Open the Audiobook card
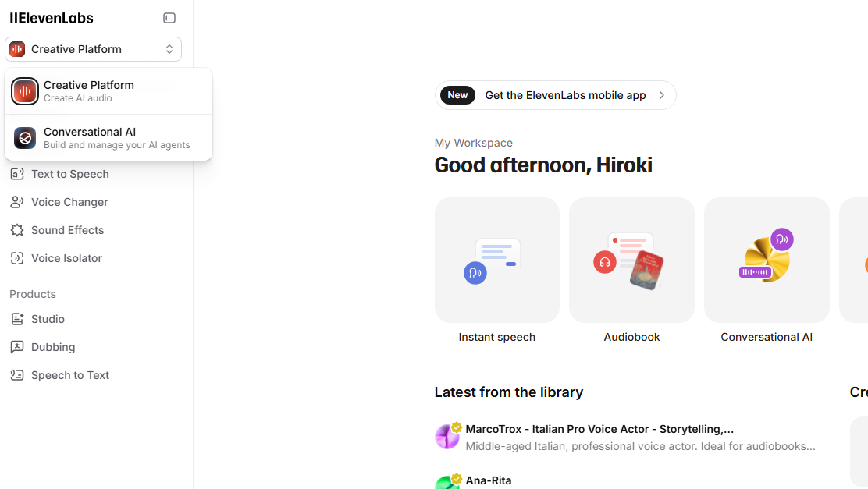This screenshot has height=489, width=868. (x=631, y=260)
